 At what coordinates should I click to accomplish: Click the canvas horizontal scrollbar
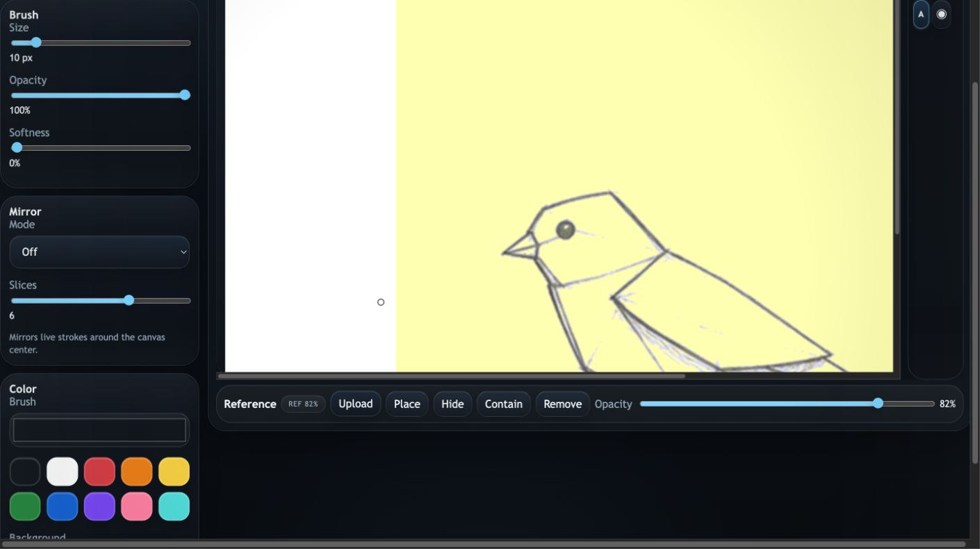[x=452, y=376]
